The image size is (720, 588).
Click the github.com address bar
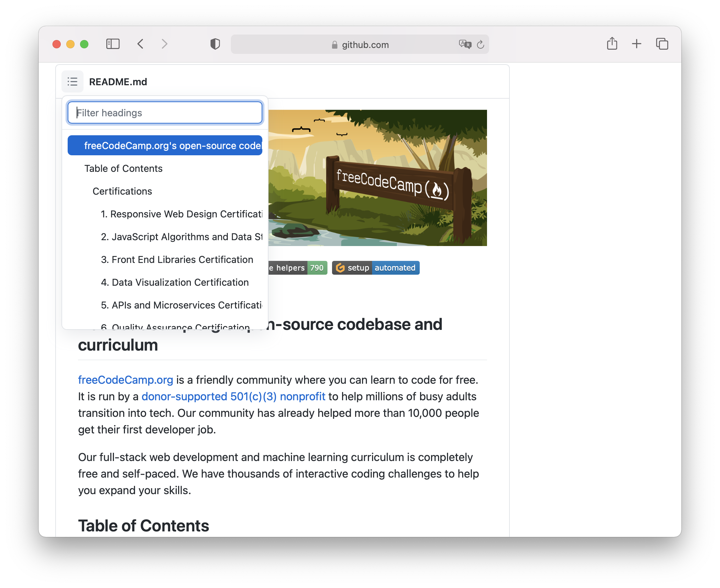[x=360, y=45]
